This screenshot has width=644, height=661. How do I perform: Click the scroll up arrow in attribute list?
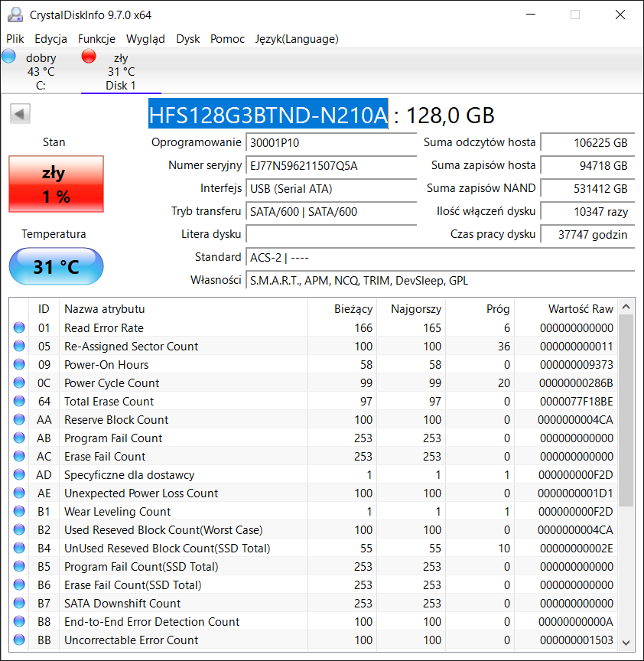(x=626, y=308)
